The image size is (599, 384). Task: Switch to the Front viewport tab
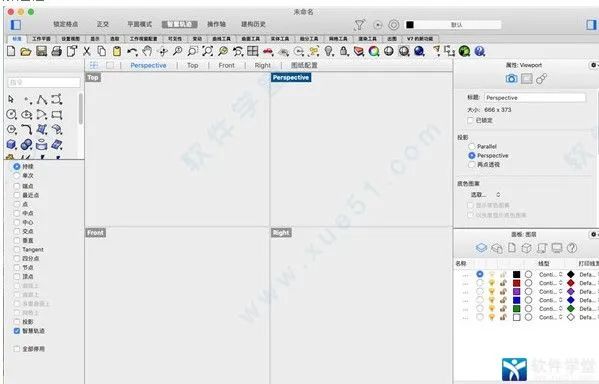227,65
